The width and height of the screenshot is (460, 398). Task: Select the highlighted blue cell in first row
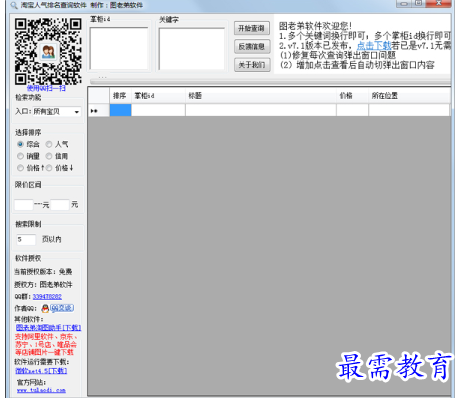[121, 110]
